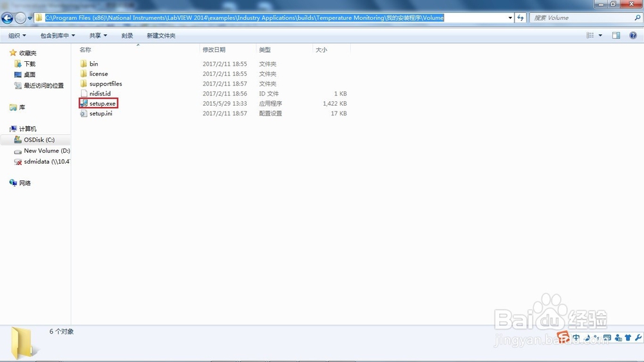Image resolution: width=644 pixels, height=362 pixels.
Task: Select the supportfiles folder icon
Action: click(x=84, y=83)
